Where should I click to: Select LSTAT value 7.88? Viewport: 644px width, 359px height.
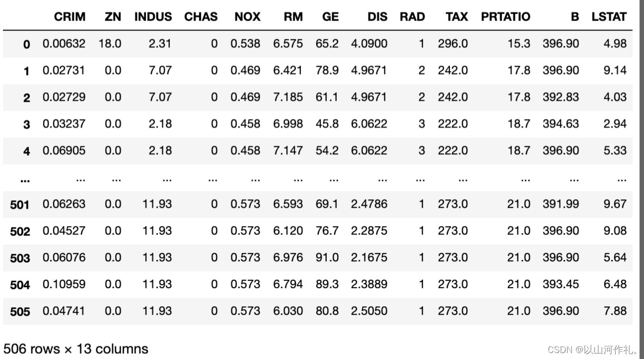click(615, 311)
